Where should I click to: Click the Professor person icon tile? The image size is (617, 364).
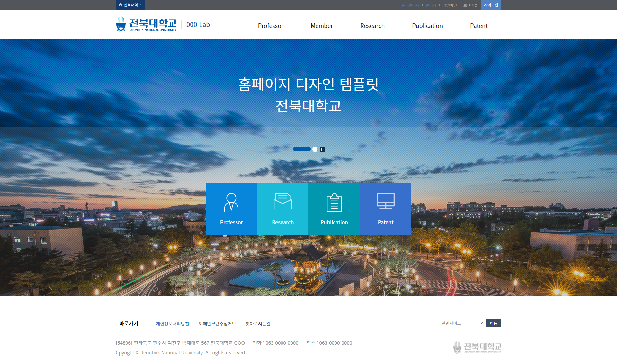tap(231, 209)
